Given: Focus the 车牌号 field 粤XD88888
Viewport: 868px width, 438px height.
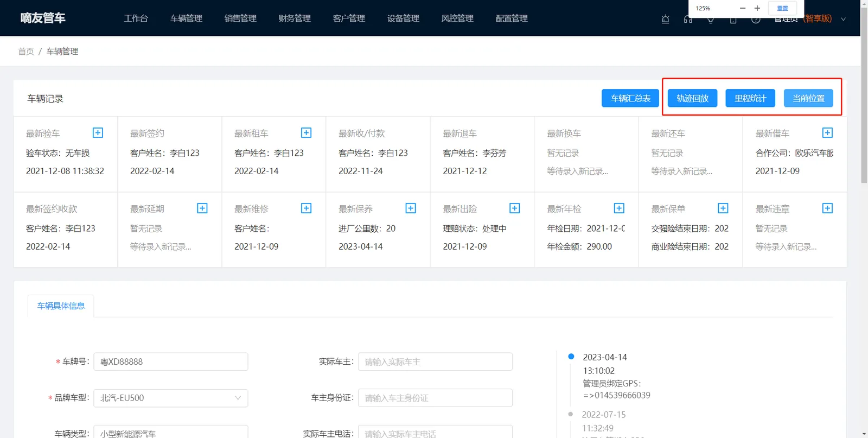Looking at the screenshot, I should 171,361.
